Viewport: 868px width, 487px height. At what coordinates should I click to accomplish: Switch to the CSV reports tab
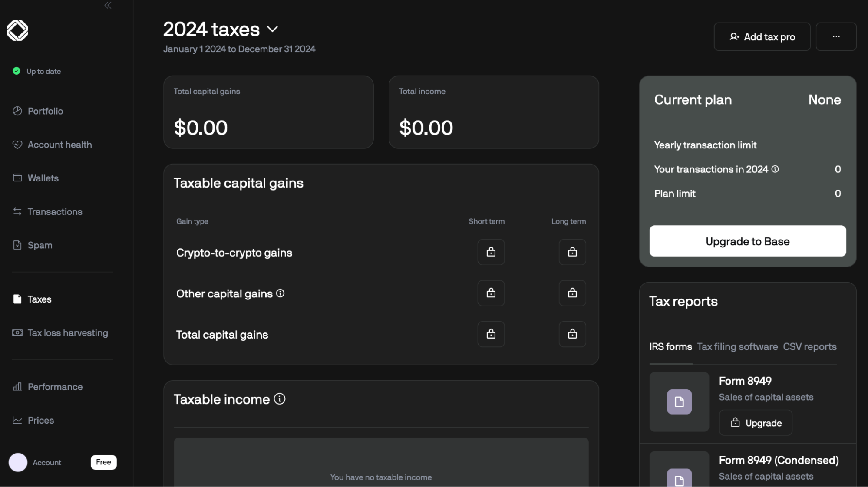coord(809,346)
